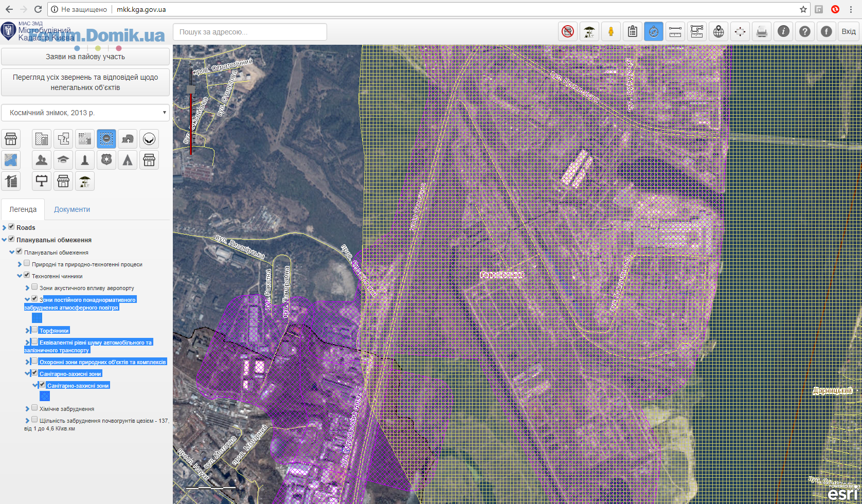
Task: Click the Пошук за адресою search field
Action: pyautogui.click(x=250, y=32)
